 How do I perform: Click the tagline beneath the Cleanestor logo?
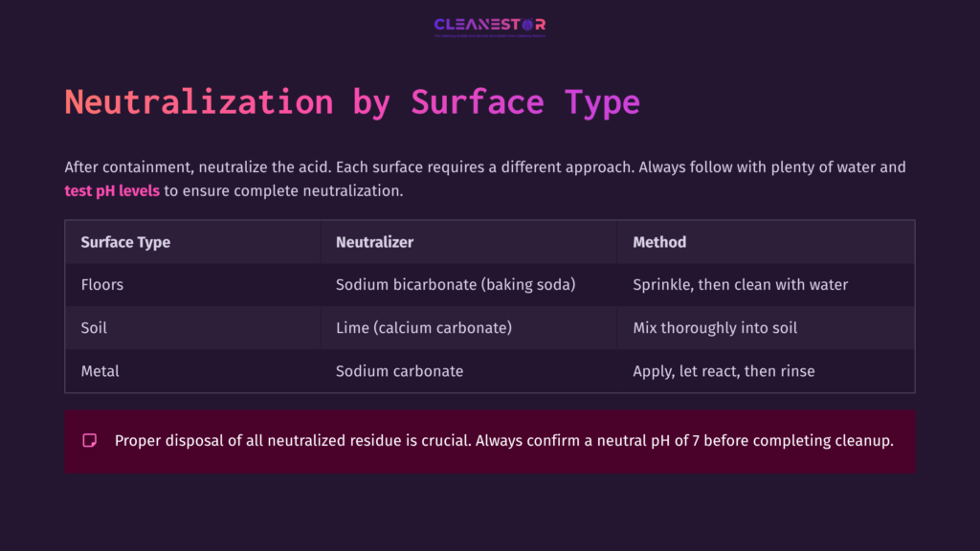(489, 36)
